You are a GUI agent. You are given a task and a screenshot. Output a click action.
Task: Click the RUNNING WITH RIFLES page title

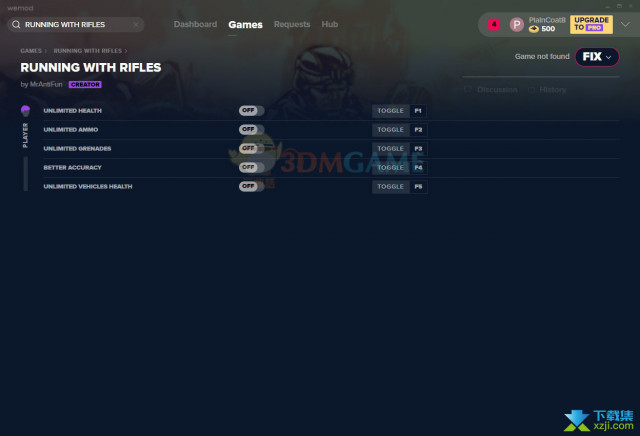[x=91, y=67]
